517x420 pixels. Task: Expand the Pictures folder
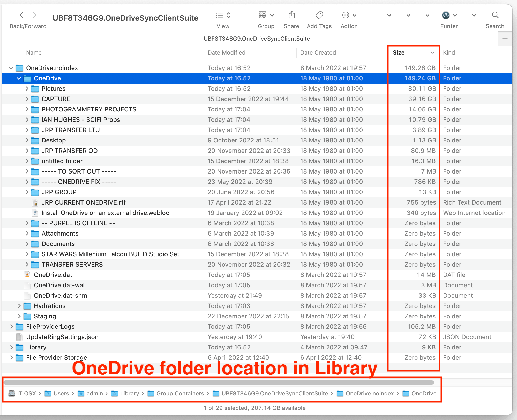coord(27,89)
